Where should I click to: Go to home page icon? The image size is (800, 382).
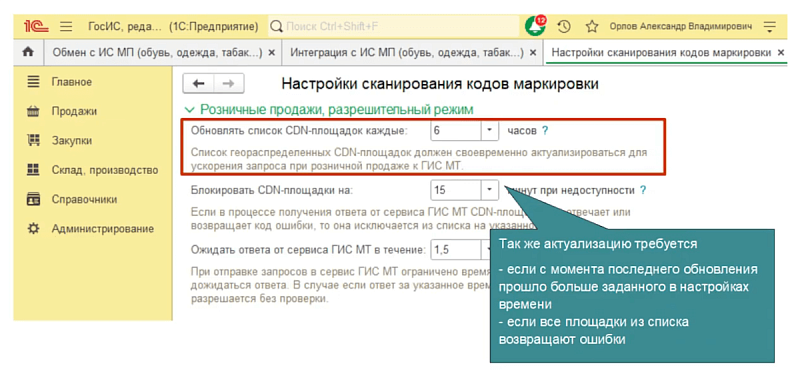point(29,52)
